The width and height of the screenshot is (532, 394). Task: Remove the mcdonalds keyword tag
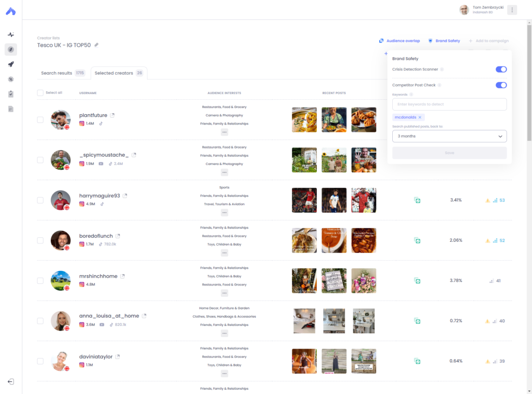[x=419, y=117]
